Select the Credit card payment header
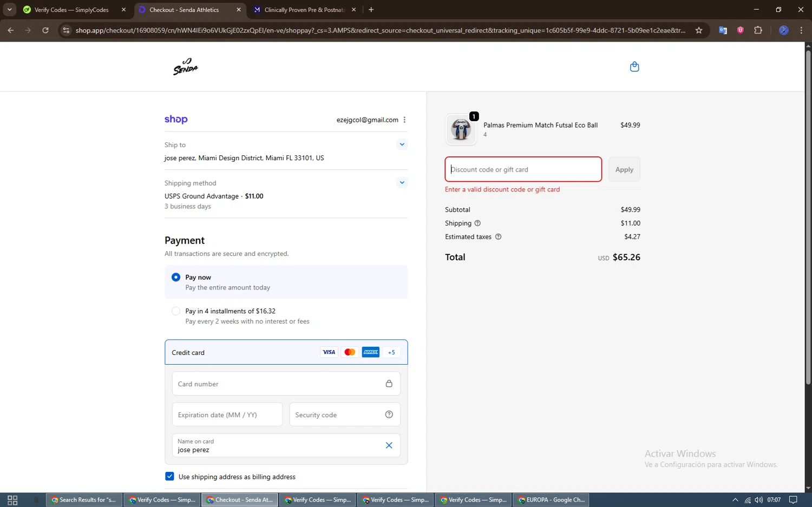 (286, 352)
